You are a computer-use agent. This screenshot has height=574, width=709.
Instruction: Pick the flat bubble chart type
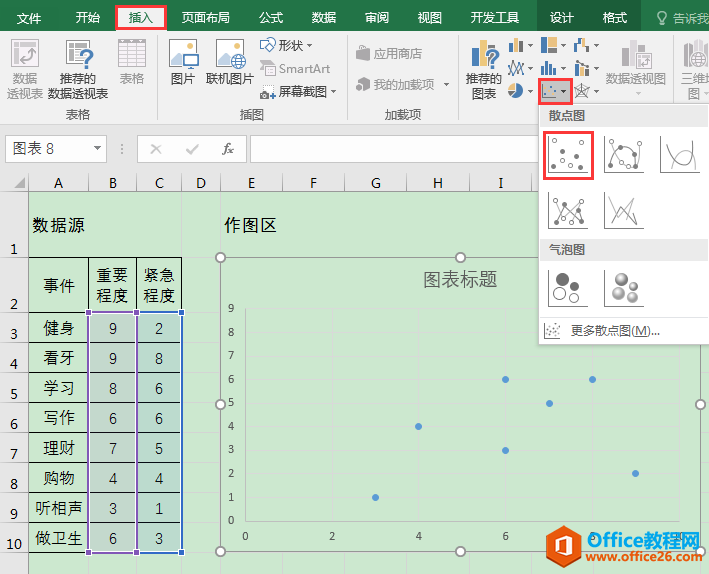569,287
